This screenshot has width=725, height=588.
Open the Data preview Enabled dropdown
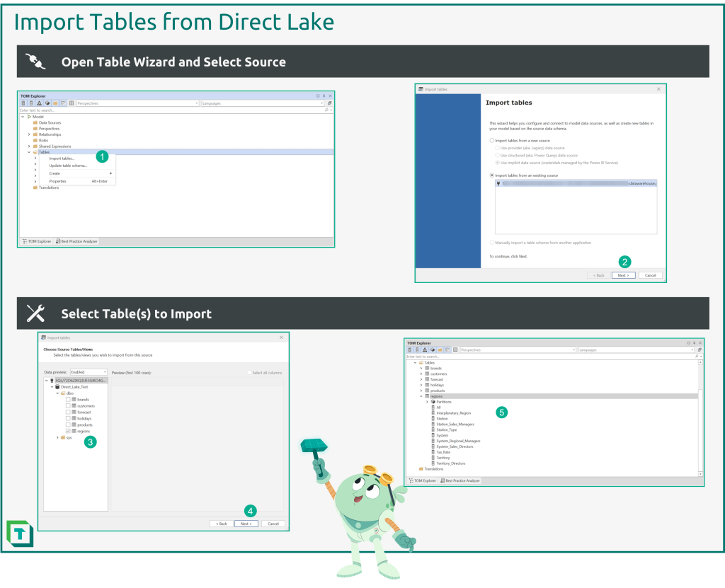[x=89, y=372]
